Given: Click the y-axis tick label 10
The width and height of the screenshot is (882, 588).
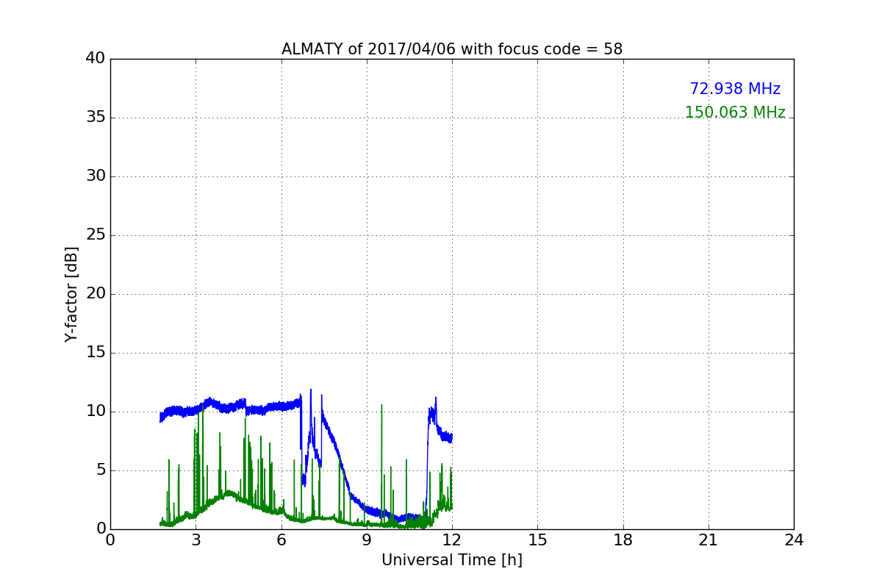Looking at the screenshot, I should (96, 412).
